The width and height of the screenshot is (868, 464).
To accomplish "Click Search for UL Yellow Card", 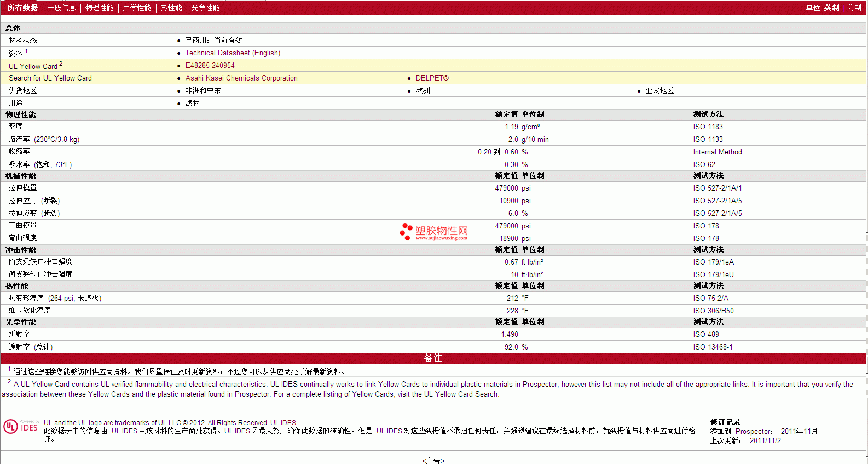I will click(50, 78).
